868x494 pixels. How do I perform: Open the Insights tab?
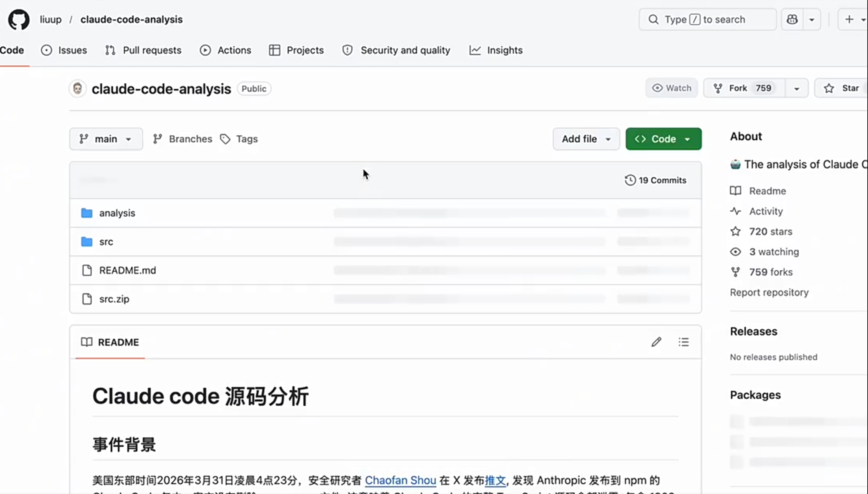pyautogui.click(x=496, y=50)
